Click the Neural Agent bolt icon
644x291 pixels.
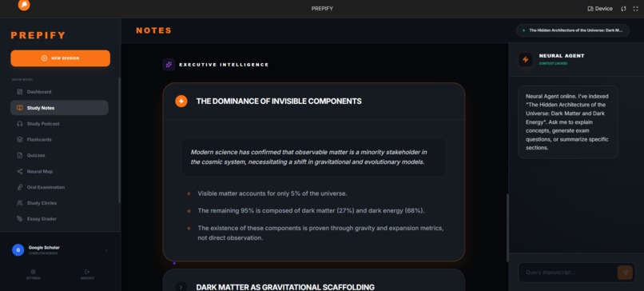[x=525, y=60]
